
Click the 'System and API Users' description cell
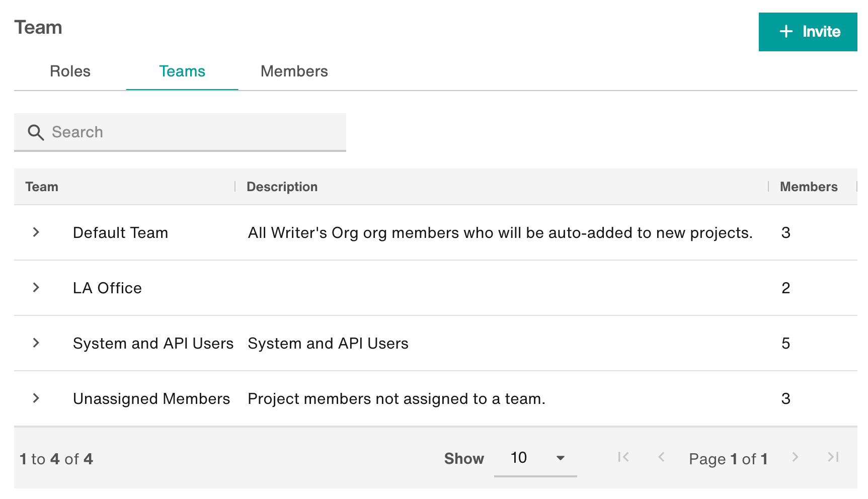click(x=328, y=344)
